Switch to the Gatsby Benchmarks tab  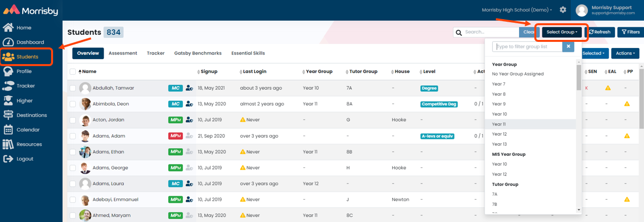(x=198, y=53)
